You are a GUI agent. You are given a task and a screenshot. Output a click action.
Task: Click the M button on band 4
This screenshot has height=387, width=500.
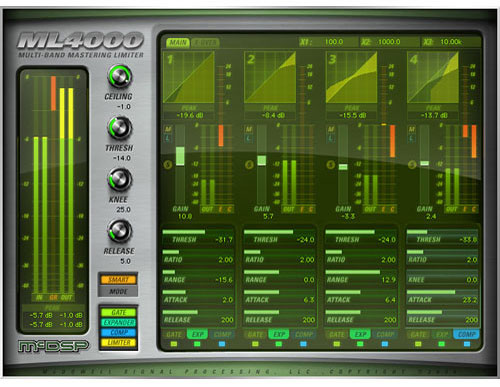412,129
